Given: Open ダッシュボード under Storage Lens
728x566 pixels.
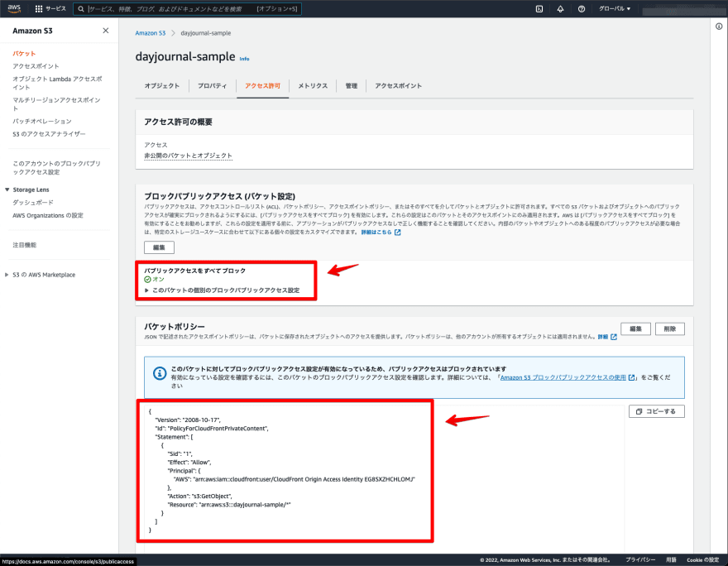Looking at the screenshot, I should [33, 203].
